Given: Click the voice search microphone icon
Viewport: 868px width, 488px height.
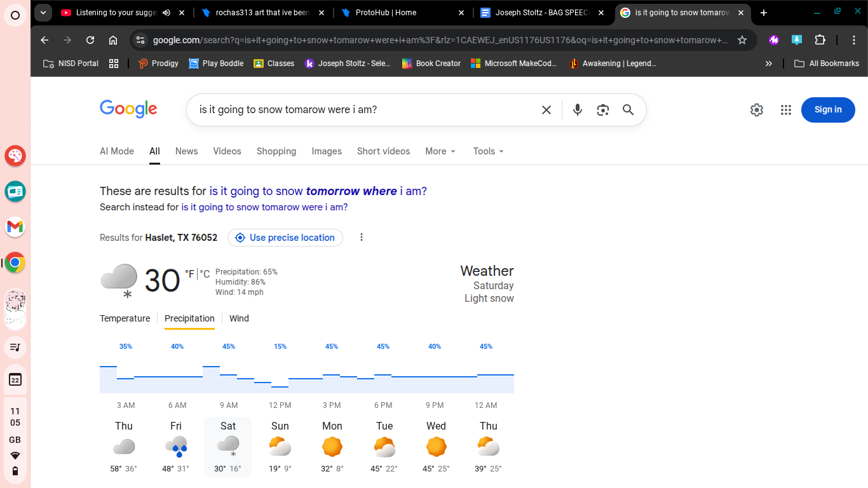Looking at the screenshot, I should (577, 110).
